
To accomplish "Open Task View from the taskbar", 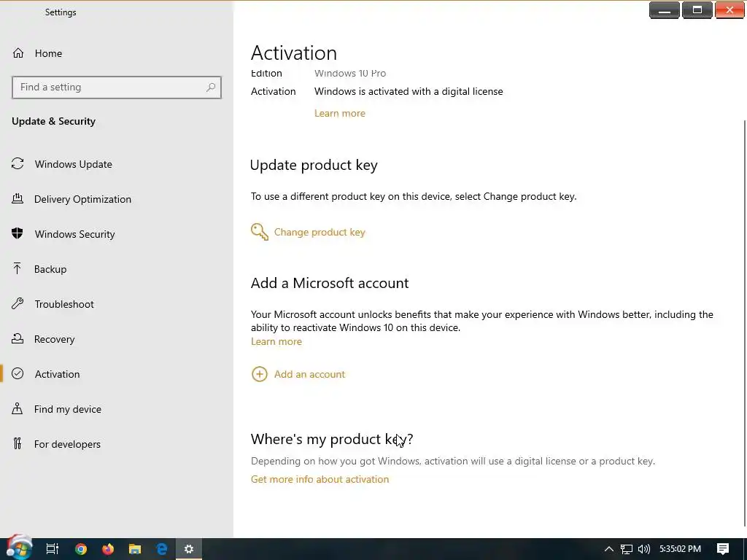I will [53, 549].
